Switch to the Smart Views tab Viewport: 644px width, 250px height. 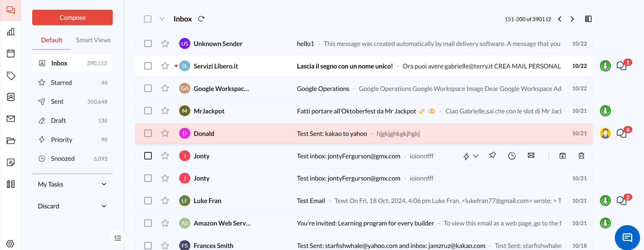click(x=93, y=40)
